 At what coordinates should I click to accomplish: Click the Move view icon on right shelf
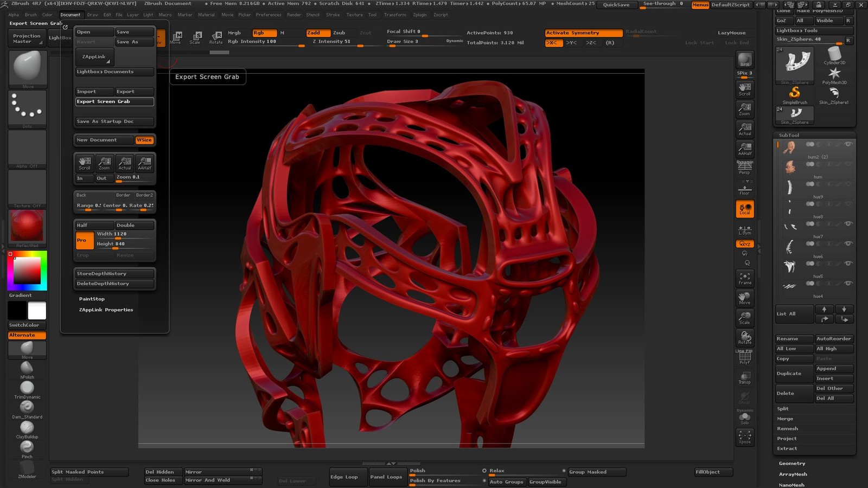pyautogui.click(x=745, y=298)
